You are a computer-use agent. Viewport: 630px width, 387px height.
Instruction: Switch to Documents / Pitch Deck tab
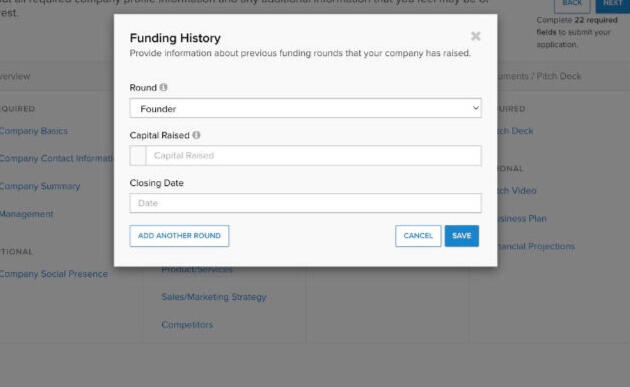tap(540, 76)
